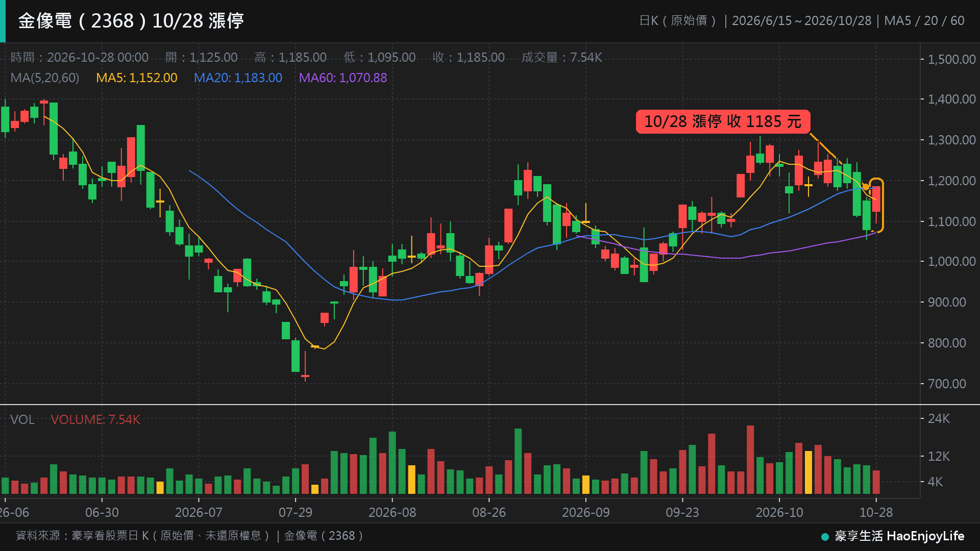Click the 07-29 date axis label
Viewport: 980px width, 551px height.
(296, 512)
